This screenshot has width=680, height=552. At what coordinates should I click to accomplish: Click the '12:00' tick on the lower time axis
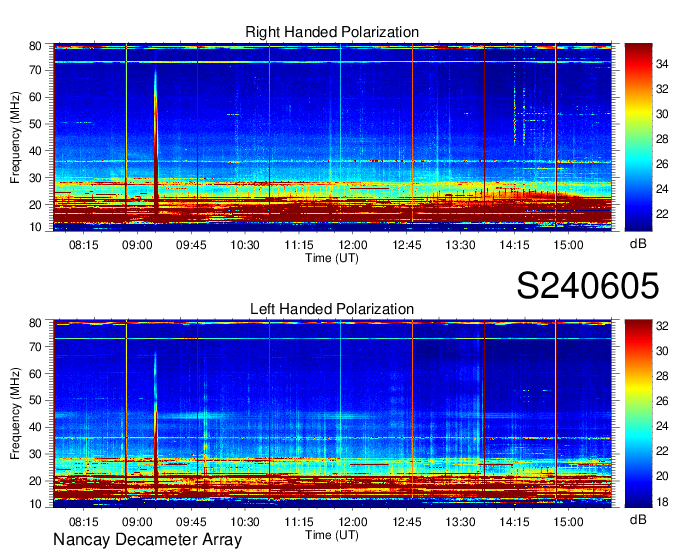click(353, 522)
